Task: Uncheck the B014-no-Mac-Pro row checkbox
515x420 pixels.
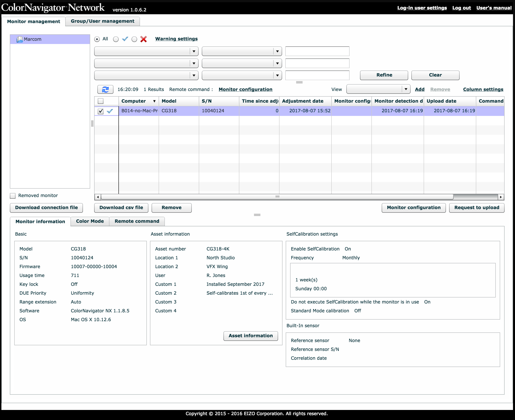Action: tap(101, 111)
